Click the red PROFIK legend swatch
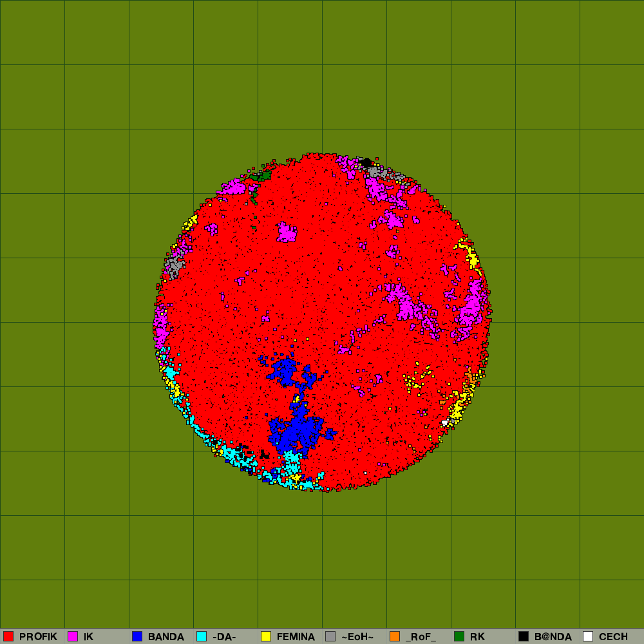This screenshot has width=644, height=644. pyautogui.click(x=8, y=636)
